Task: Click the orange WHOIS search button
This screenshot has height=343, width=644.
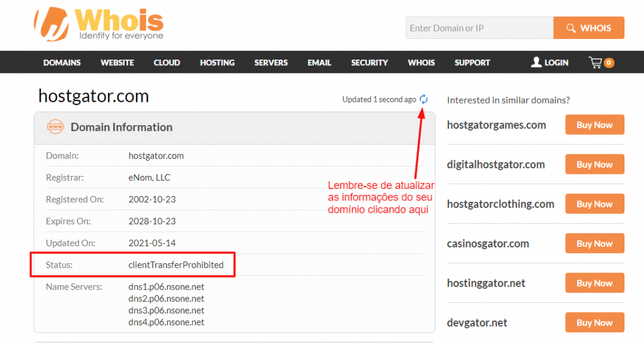Action: pos(589,28)
